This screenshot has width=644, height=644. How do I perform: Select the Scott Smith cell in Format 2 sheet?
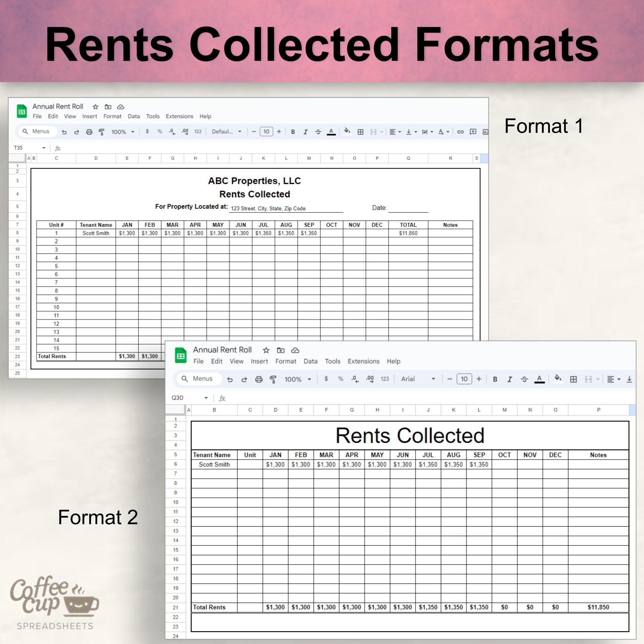(214, 464)
